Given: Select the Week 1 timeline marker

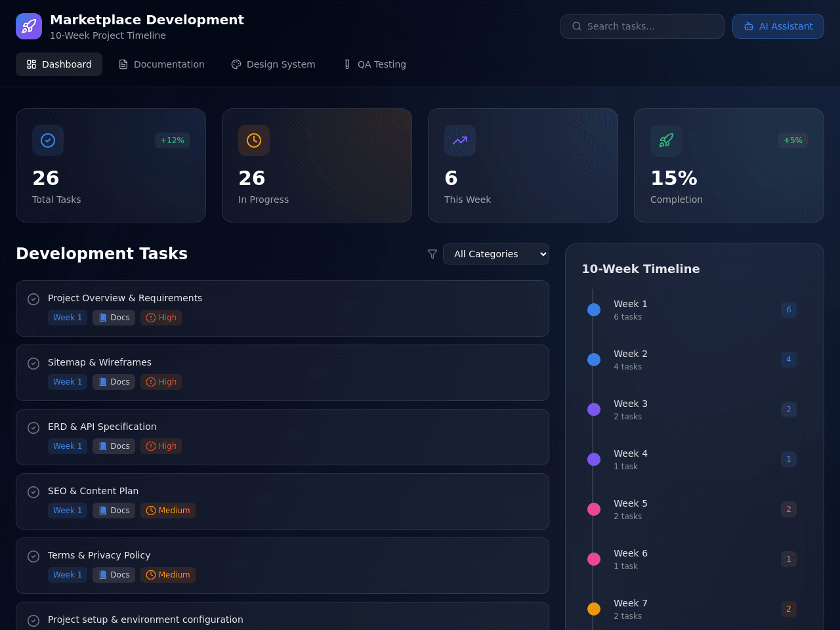Looking at the screenshot, I should click(594, 310).
